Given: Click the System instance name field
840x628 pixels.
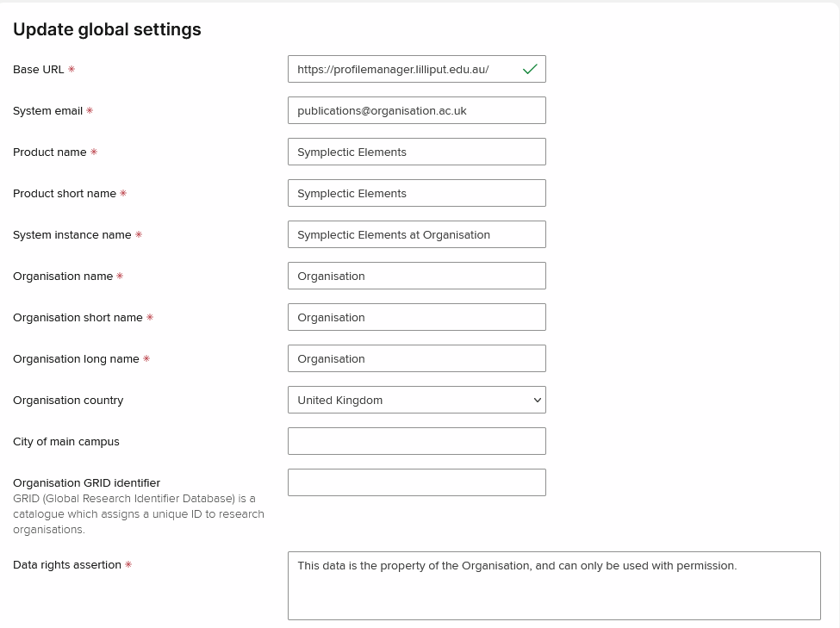Looking at the screenshot, I should click(x=416, y=234).
